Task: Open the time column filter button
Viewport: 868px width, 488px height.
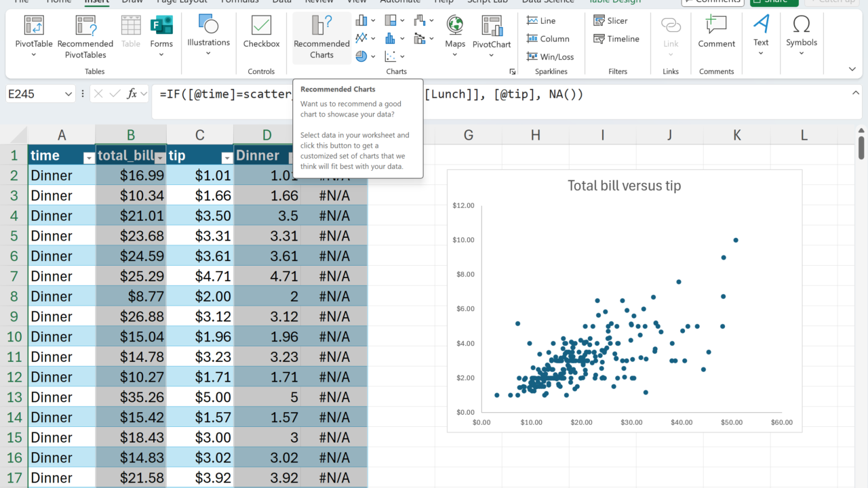Action: [88, 158]
